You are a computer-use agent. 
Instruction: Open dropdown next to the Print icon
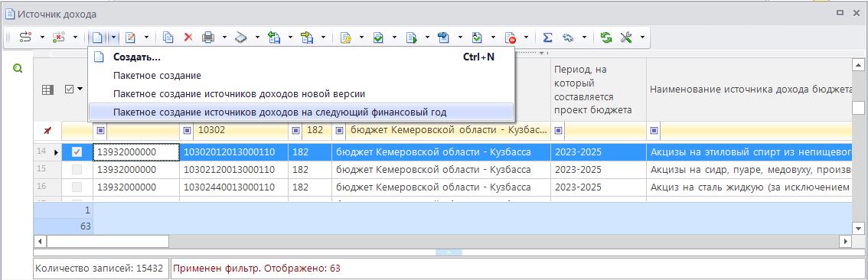click(x=225, y=37)
